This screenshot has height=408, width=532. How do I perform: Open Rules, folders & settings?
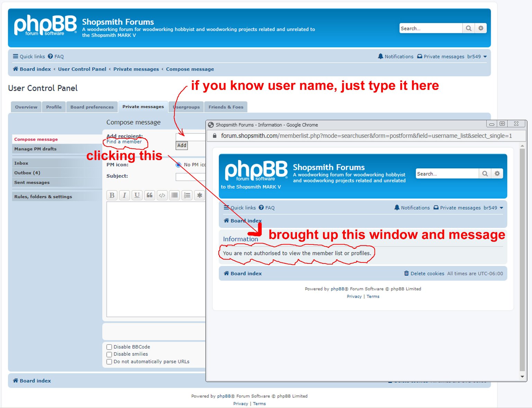click(x=57, y=197)
